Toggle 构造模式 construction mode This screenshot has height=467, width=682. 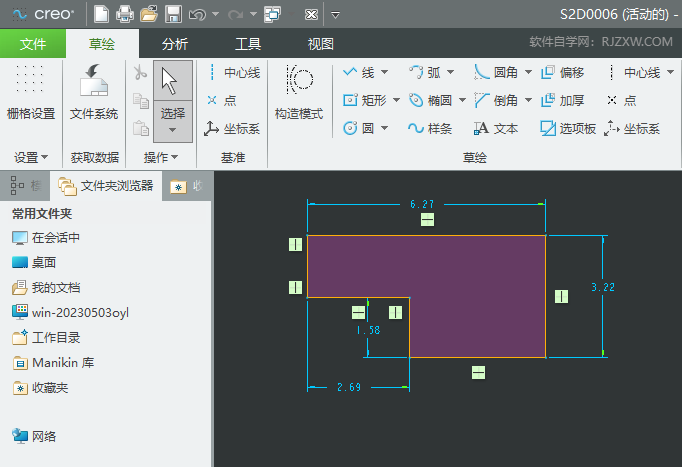coord(299,92)
